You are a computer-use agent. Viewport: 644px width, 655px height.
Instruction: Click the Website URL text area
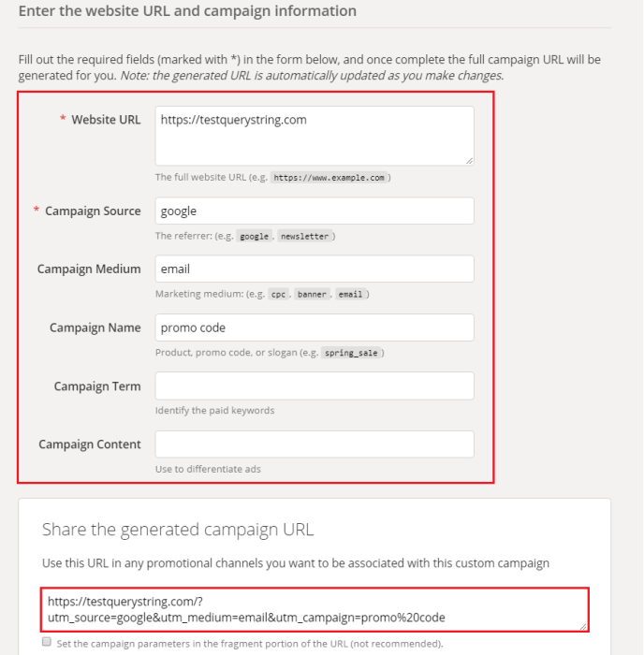point(314,136)
